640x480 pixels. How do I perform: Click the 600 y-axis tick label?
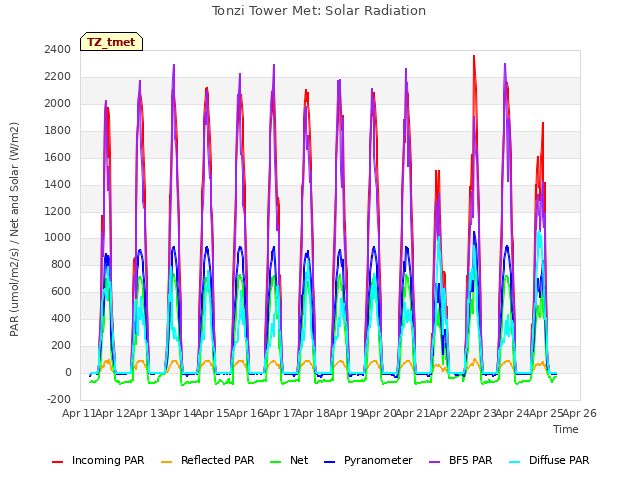pyautogui.click(x=61, y=292)
